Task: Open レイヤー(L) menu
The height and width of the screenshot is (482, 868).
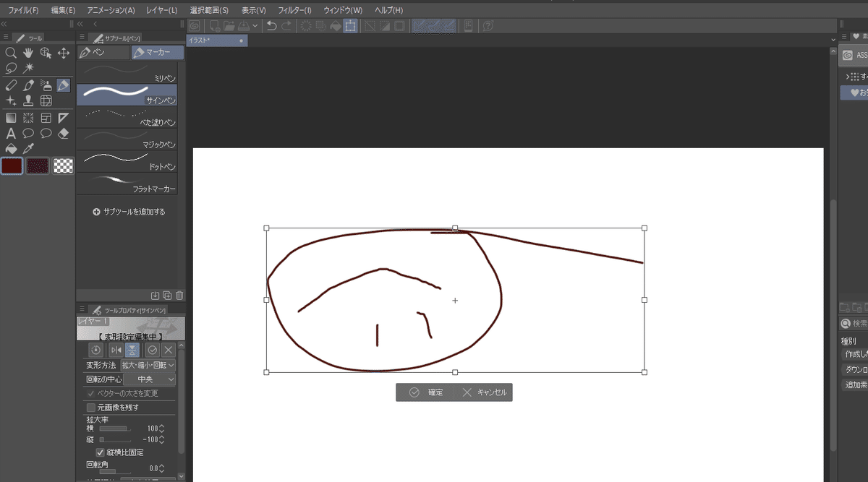Action: 161,10
